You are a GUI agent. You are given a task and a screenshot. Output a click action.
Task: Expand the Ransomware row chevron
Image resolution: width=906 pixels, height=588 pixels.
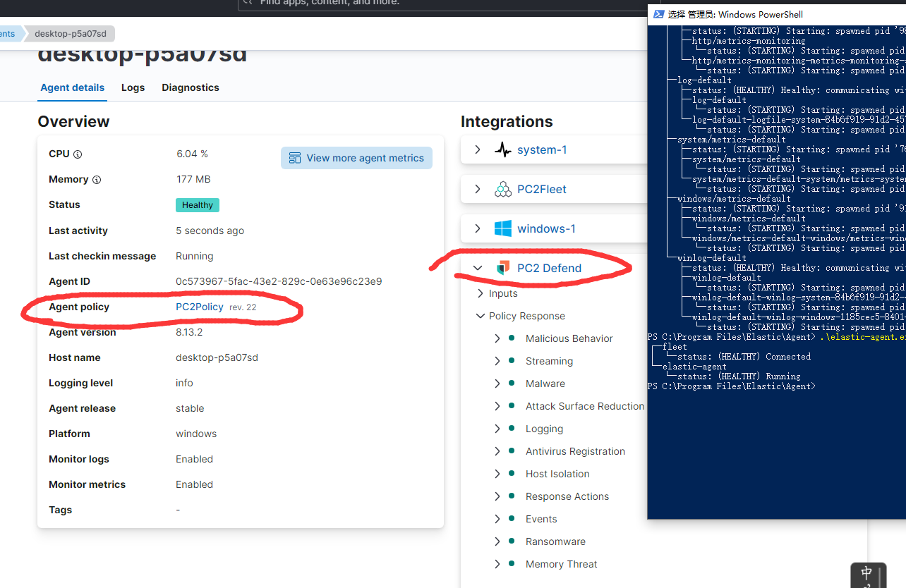(x=497, y=541)
